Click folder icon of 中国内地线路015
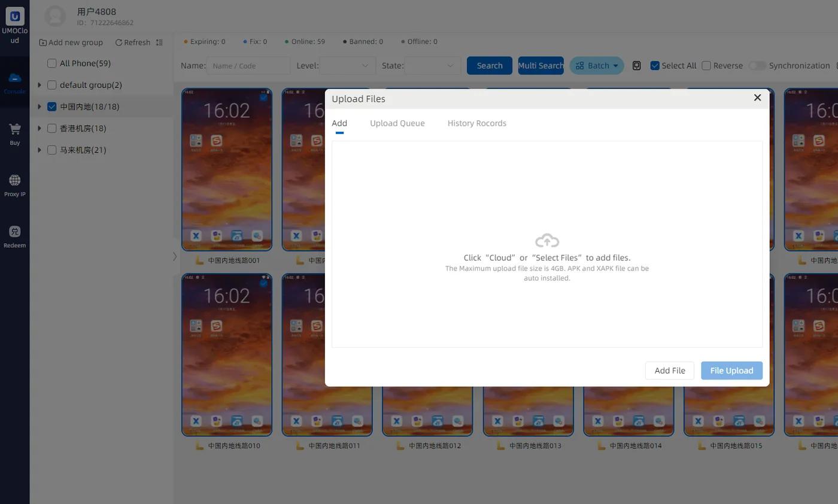 click(703, 445)
